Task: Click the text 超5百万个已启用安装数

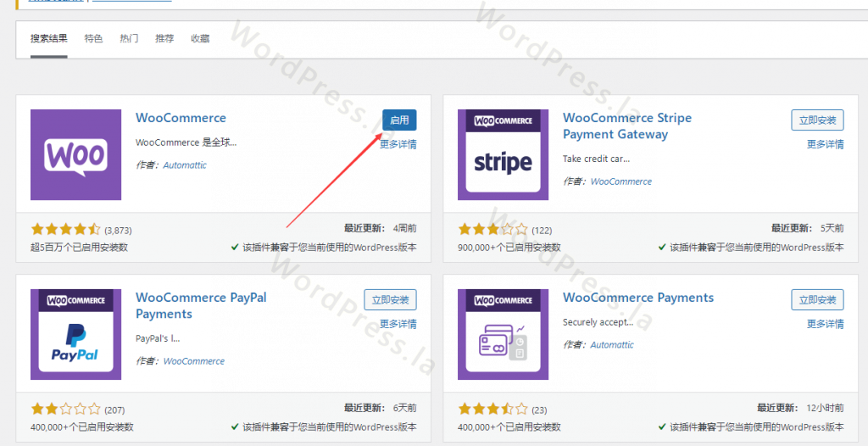Action: coord(79,248)
